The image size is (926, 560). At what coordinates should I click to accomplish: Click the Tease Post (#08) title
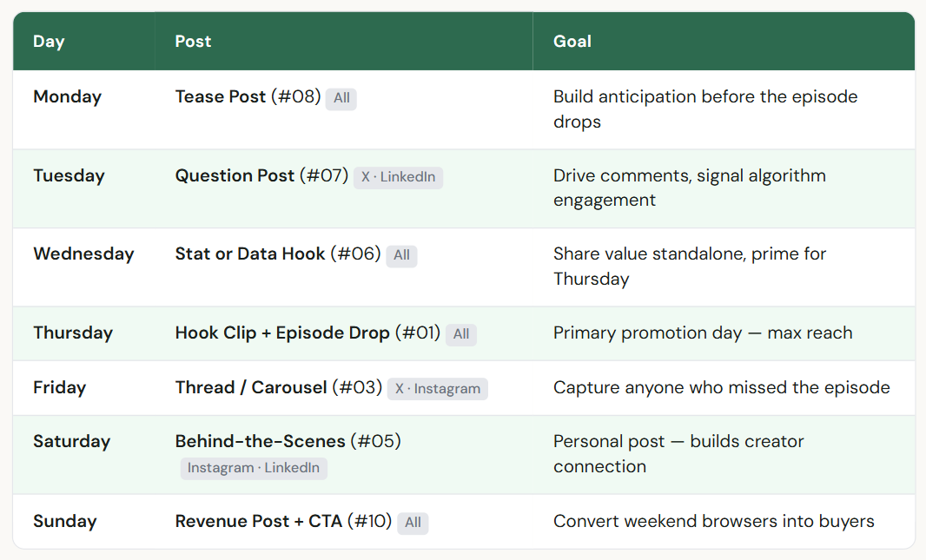pyautogui.click(x=248, y=96)
